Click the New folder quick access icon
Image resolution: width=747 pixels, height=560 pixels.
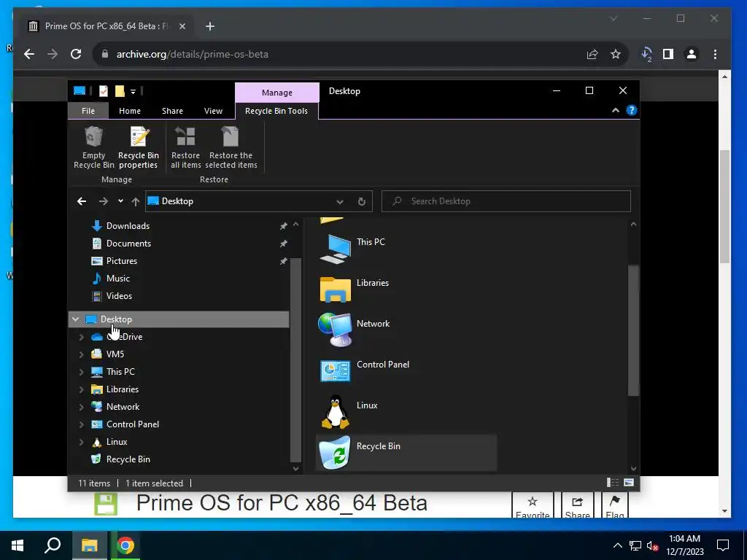pos(120,91)
